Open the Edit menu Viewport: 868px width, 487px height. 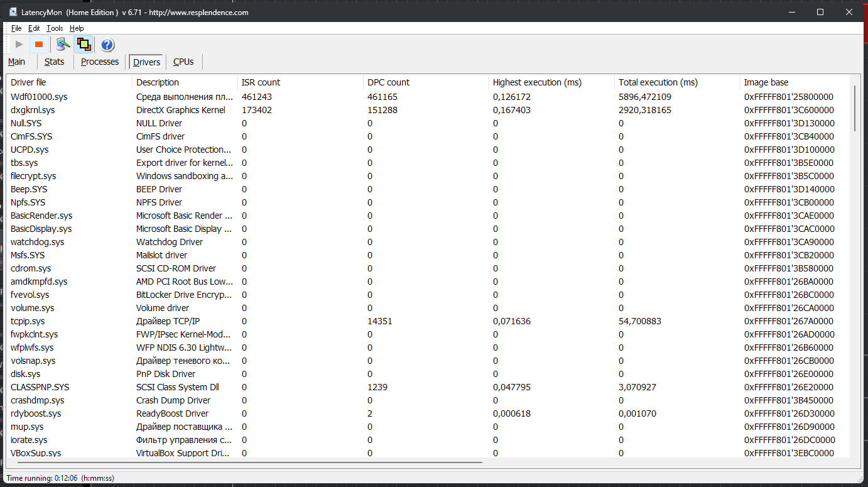point(34,28)
